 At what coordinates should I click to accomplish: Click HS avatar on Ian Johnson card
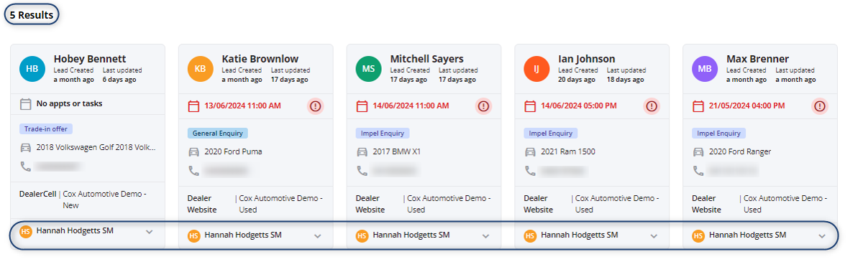click(x=530, y=235)
